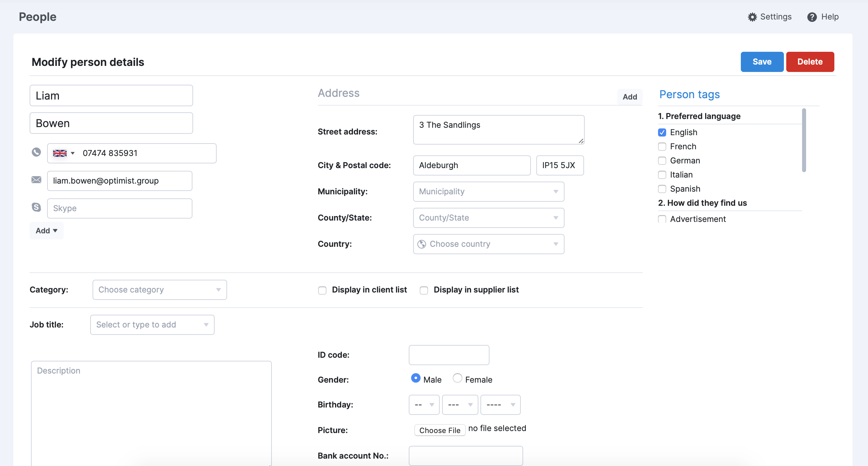Open the Choose country dropdown

point(489,244)
